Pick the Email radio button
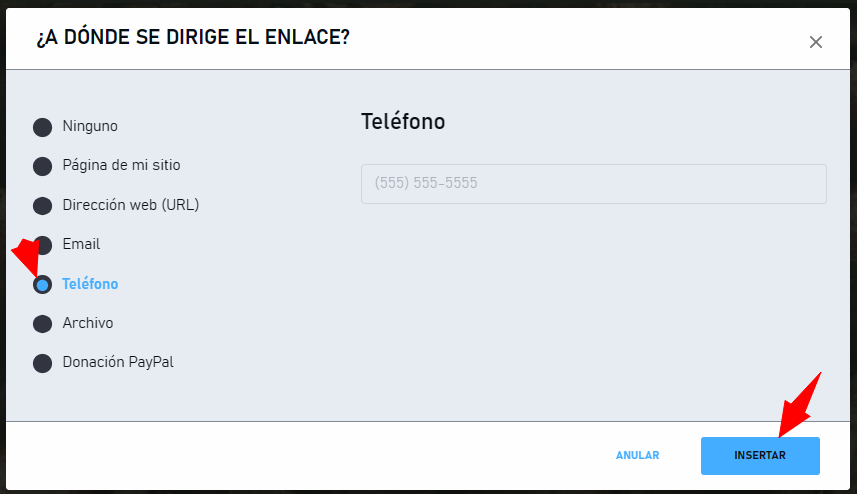The height and width of the screenshot is (494, 857). [43, 245]
